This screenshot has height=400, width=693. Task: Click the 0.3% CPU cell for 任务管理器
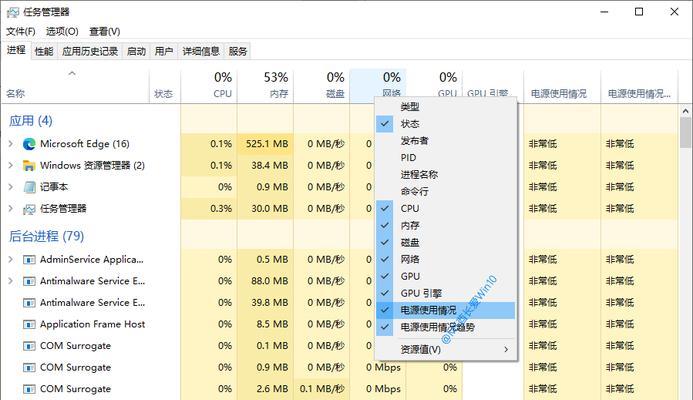(x=209, y=209)
